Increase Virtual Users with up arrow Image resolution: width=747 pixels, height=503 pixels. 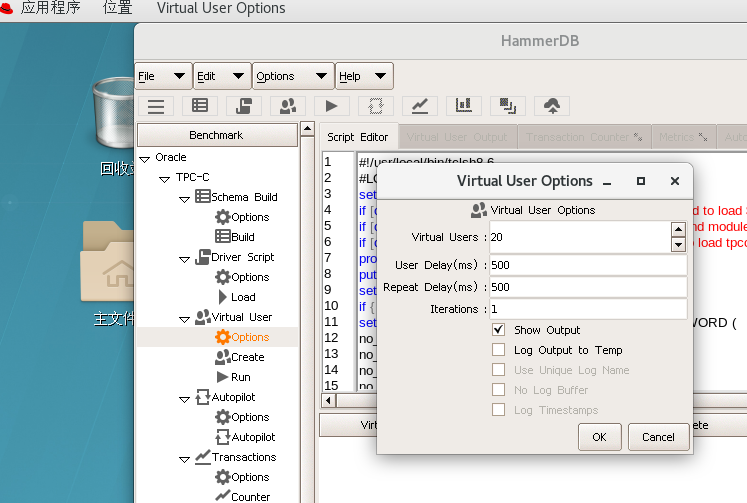point(678,229)
